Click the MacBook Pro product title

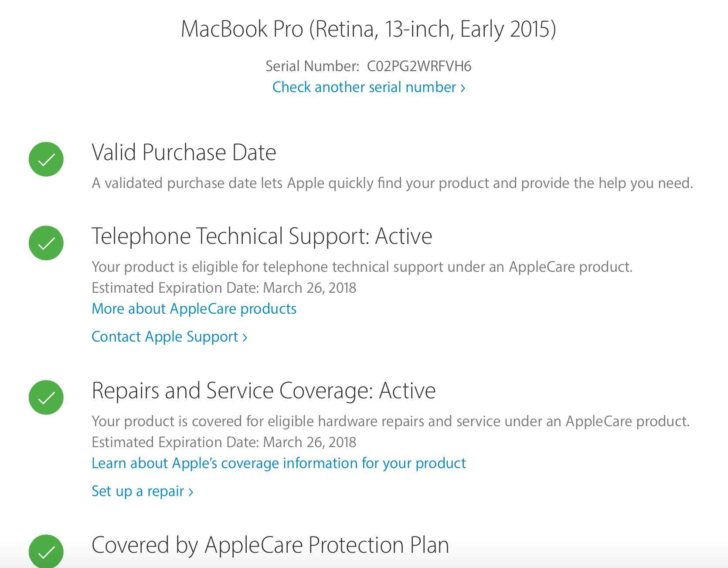(x=368, y=29)
